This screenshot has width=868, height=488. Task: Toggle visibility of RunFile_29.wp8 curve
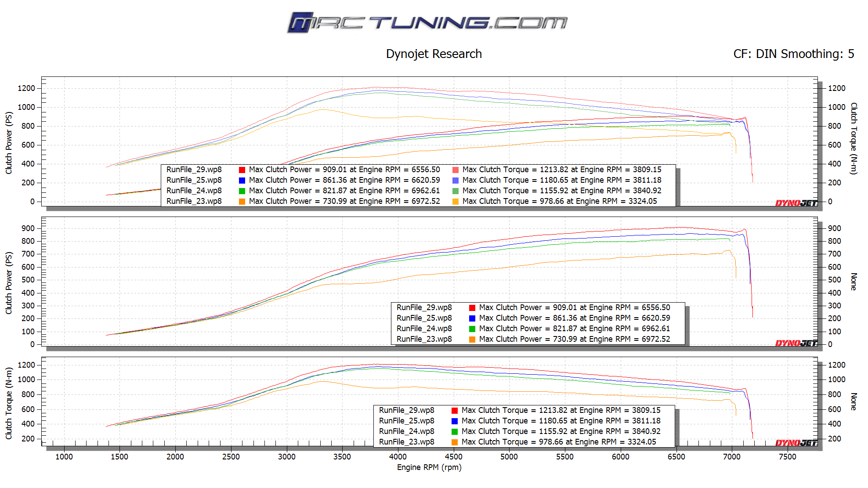(194, 169)
